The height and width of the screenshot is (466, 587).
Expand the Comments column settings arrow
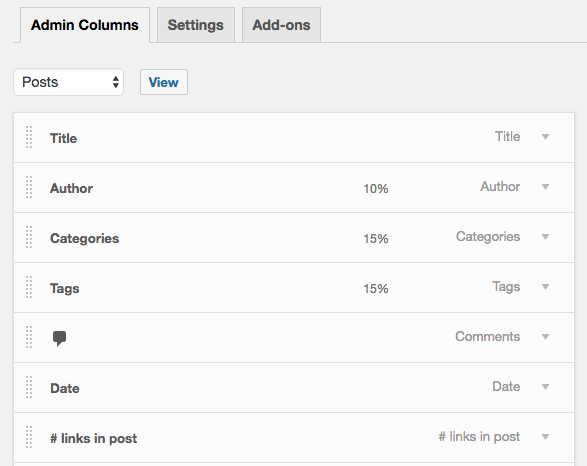(545, 337)
